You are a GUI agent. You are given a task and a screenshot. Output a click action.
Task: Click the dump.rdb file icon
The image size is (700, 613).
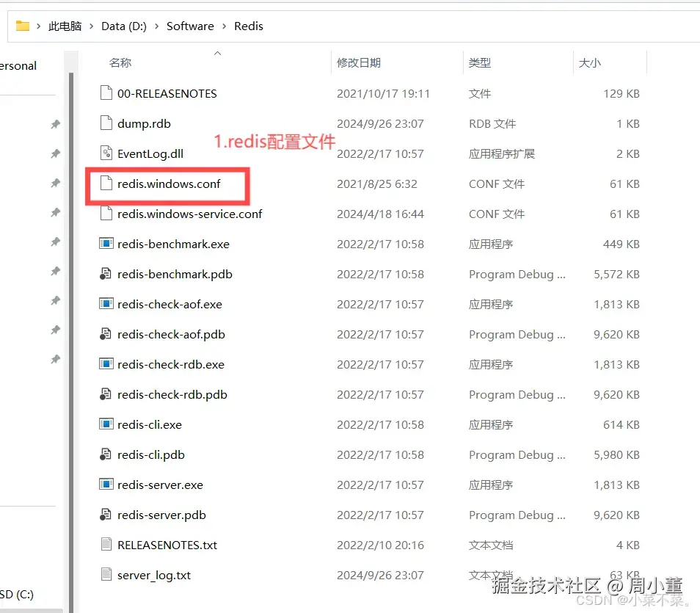click(x=106, y=123)
